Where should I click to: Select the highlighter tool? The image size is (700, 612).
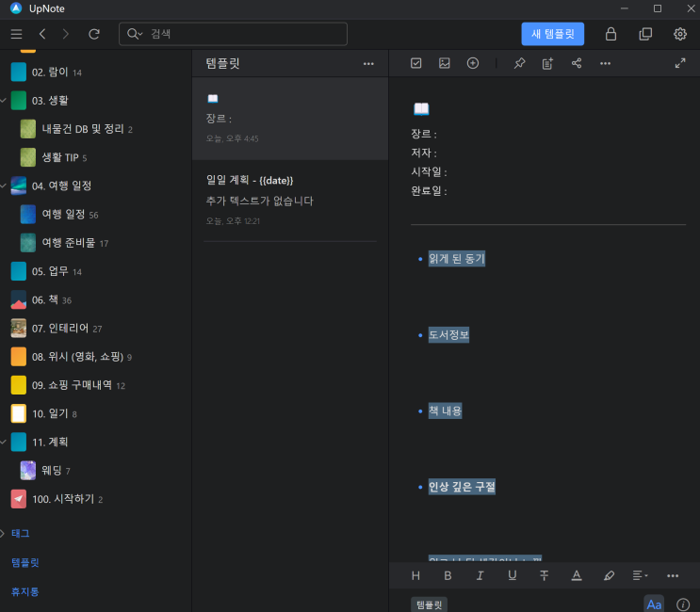point(609,575)
